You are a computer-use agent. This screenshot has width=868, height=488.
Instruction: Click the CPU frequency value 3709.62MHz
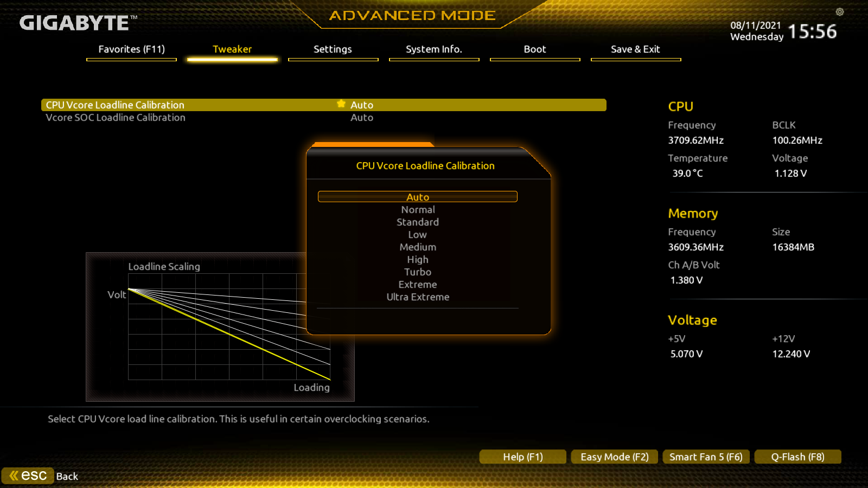tap(696, 140)
